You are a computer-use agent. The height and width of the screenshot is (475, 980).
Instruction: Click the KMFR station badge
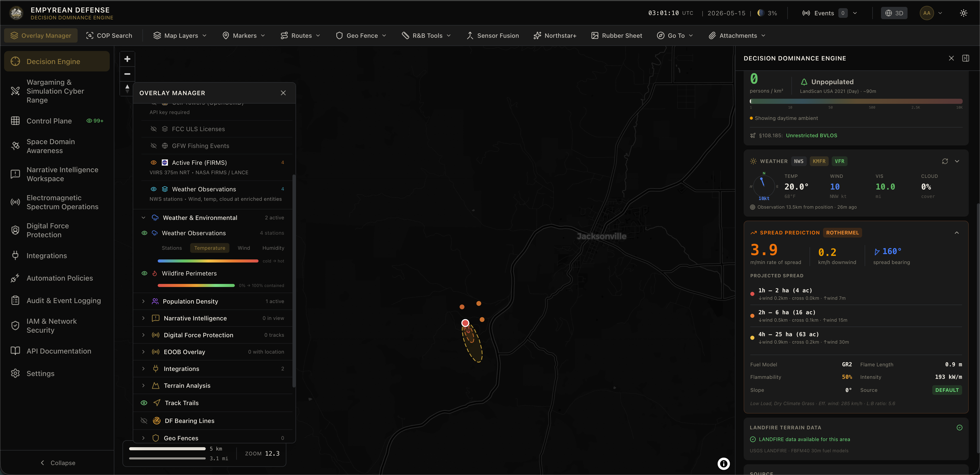(x=819, y=161)
